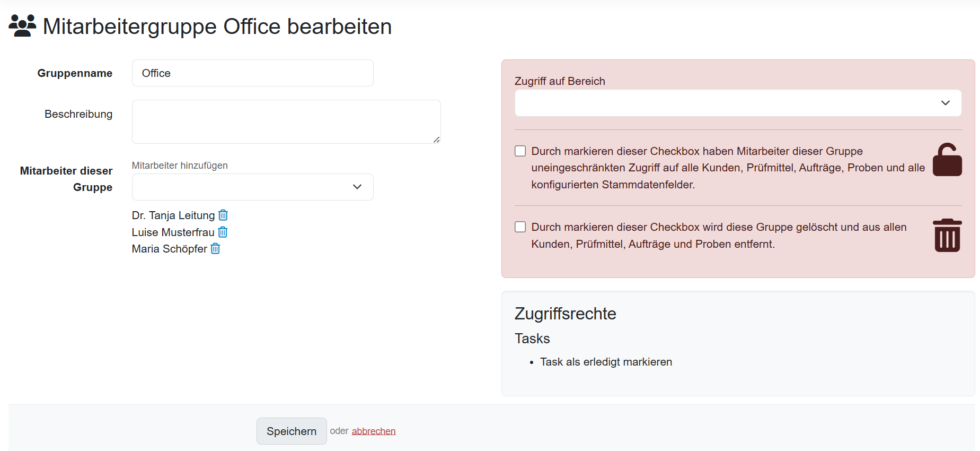Viewport: 980px width, 451px height.
Task: Click into the Gruppenname field
Action: 252,73
